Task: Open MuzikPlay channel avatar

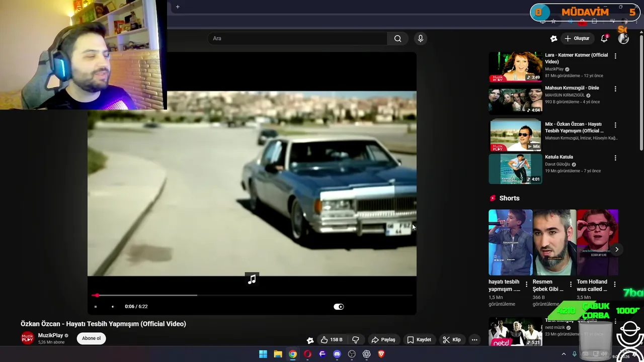Action: (x=27, y=338)
